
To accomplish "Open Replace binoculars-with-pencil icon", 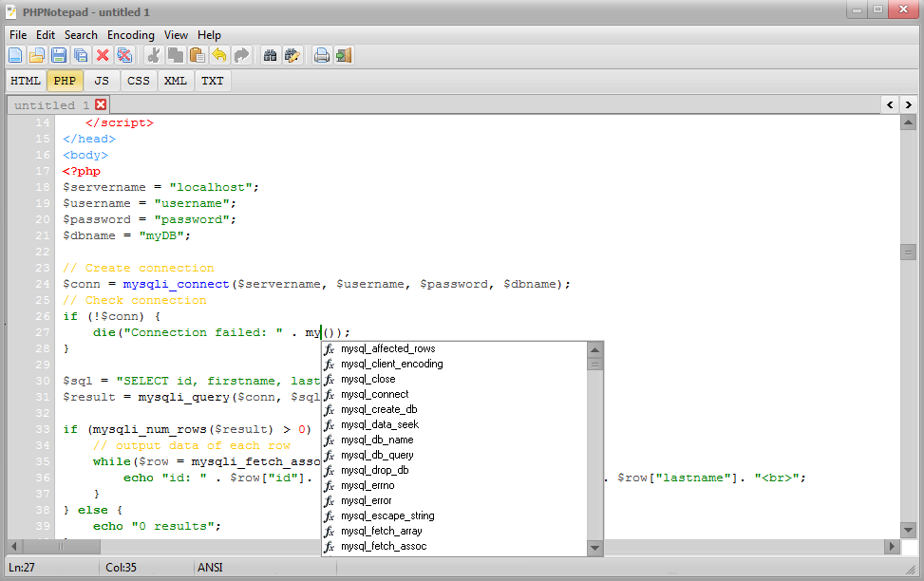I will [x=292, y=55].
